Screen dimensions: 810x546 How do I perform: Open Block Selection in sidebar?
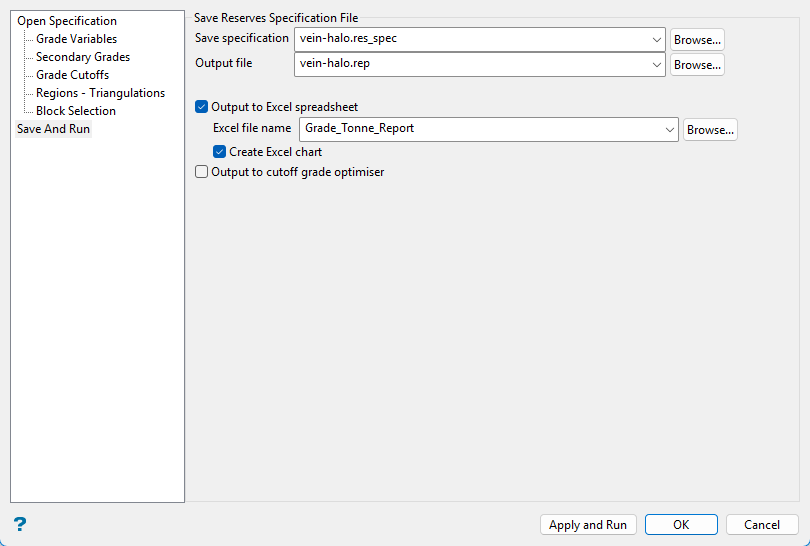click(x=76, y=111)
